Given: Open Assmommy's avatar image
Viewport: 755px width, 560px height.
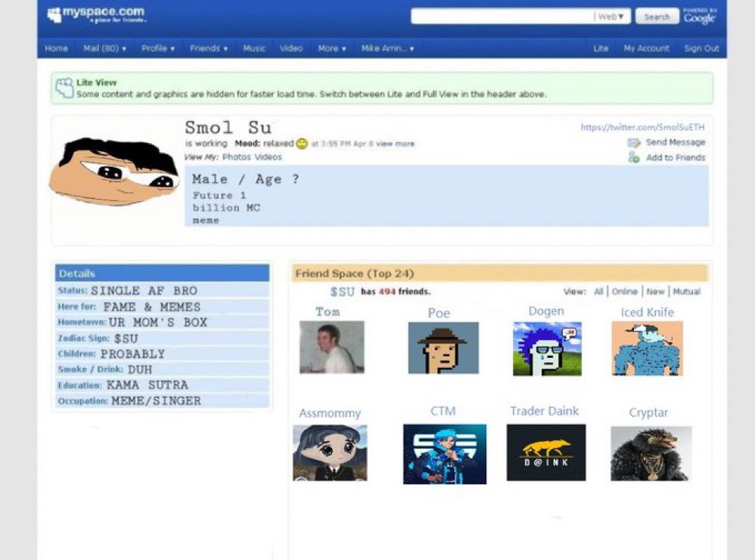Looking at the screenshot, I should pos(330,453).
